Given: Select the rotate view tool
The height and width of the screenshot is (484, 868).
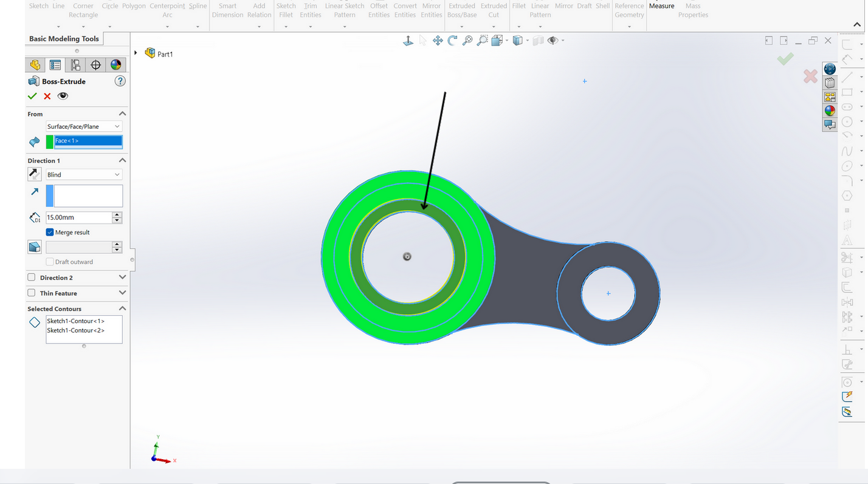Looking at the screenshot, I should [452, 41].
